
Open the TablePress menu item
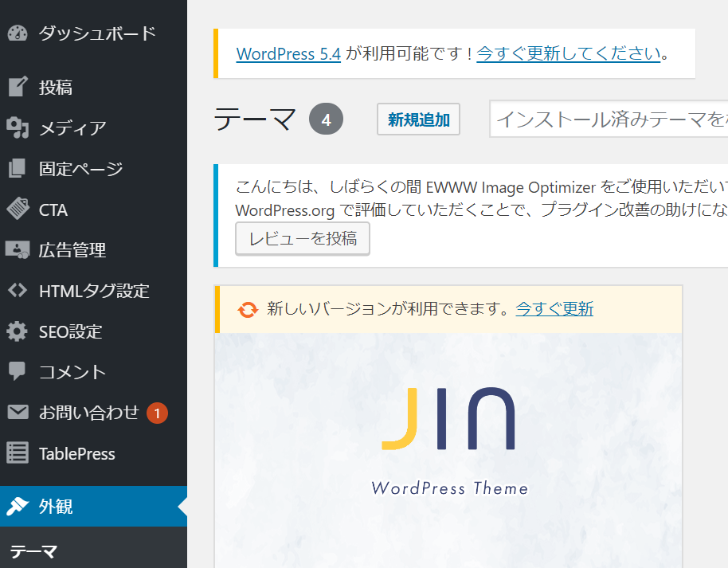93,453
